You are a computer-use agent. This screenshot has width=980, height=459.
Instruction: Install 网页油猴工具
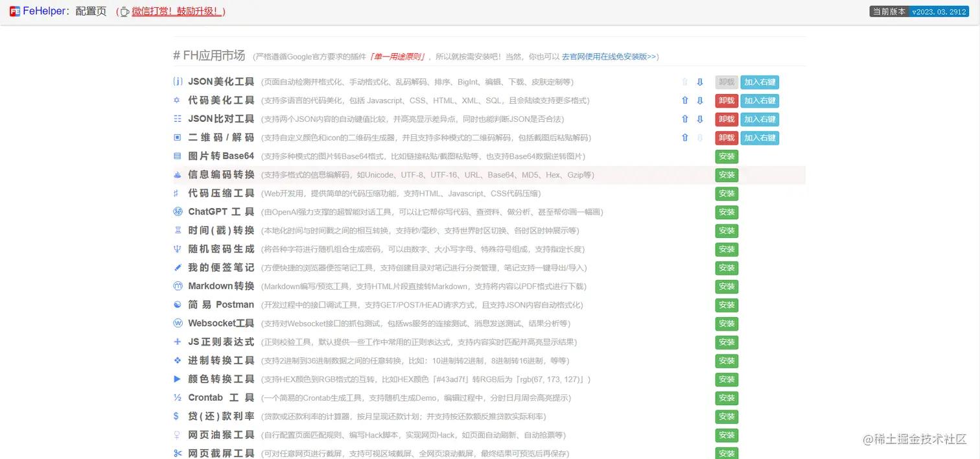727,435
